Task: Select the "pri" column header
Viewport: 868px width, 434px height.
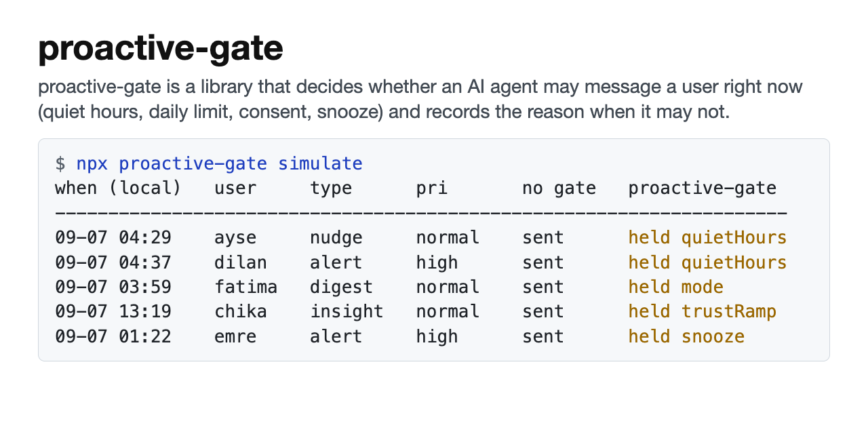Action: tap(432, 189)
